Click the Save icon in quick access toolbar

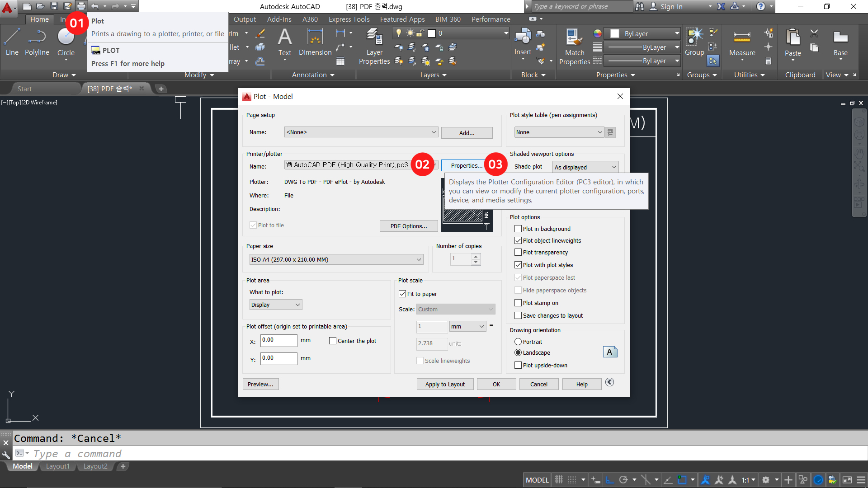pos(54,6)
